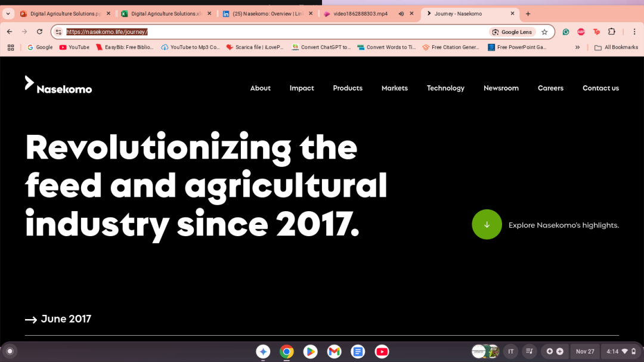
Task: Close the Journey - Nasekomo tab
Action: (x=512, y=14)
